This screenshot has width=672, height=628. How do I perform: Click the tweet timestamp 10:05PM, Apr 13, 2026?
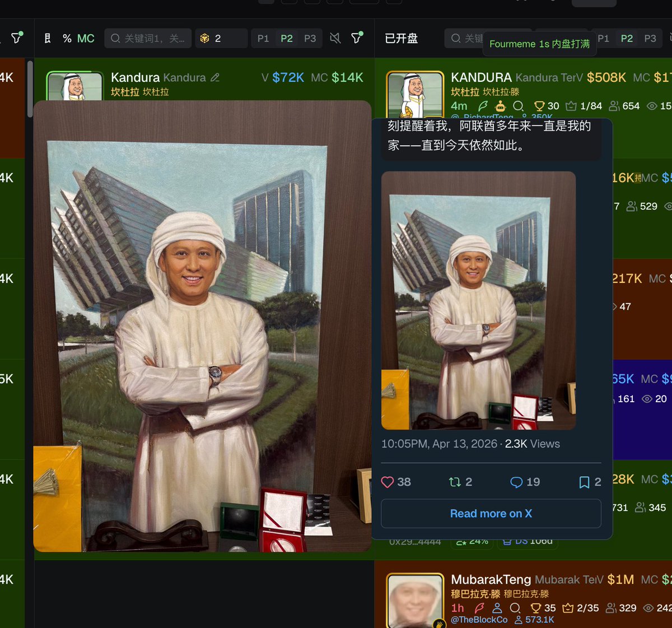439,444
